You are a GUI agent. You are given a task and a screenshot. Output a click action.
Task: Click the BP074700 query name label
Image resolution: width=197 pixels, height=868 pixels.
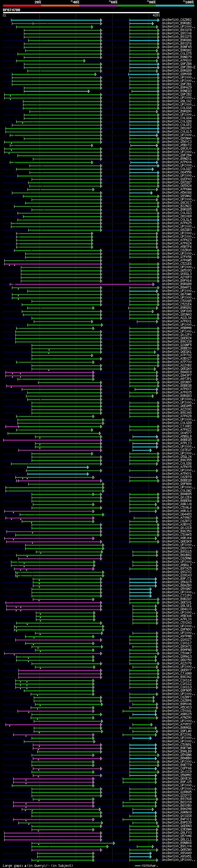pos(11,10)
